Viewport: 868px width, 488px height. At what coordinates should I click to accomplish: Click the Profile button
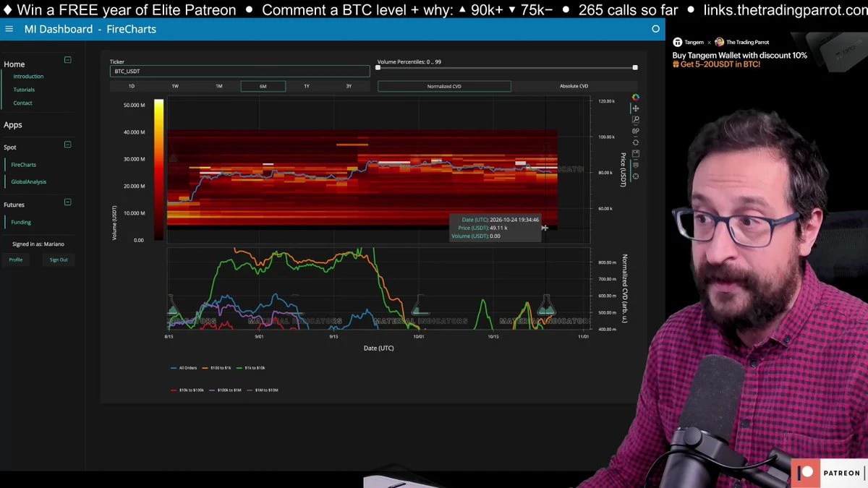16,260
